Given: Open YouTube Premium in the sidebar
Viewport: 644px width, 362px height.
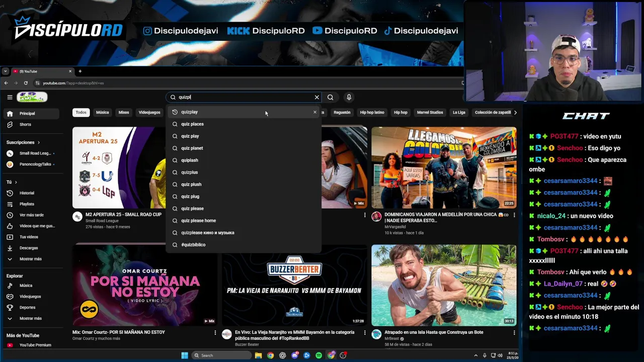Looking at the screenshot, I should pos(30,345).
